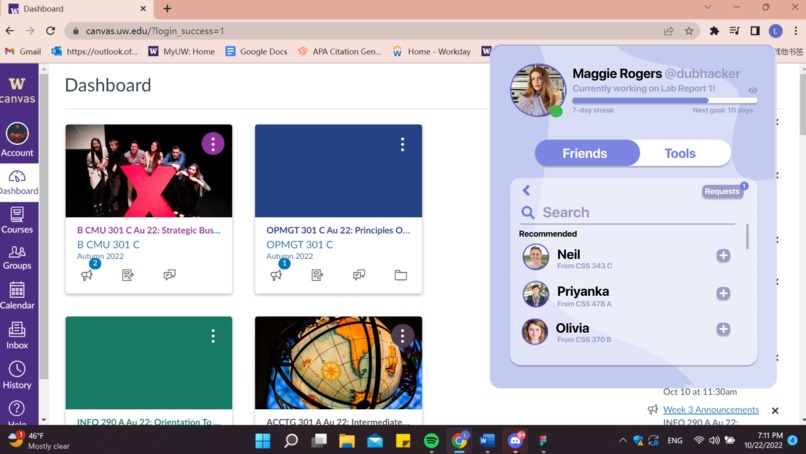
Task: Click the search magnifier icon in friends panel
Action: pyautogui.click(x=527, y=212)
